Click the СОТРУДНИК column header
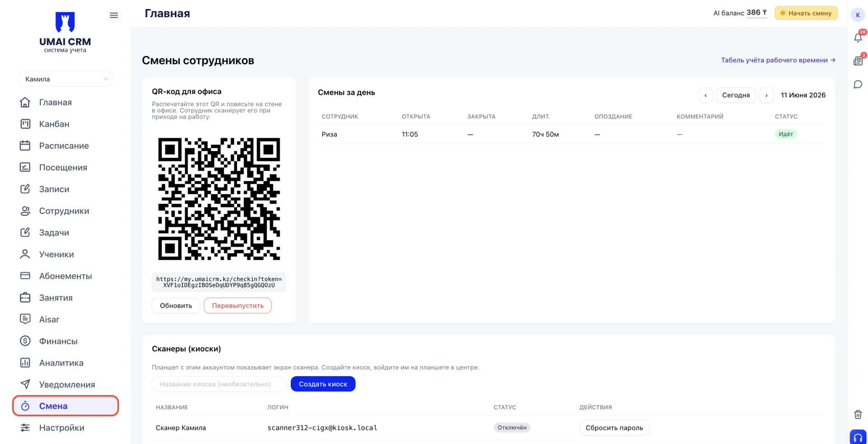This screenshot has width=868, height=444. tap(340, 117)
